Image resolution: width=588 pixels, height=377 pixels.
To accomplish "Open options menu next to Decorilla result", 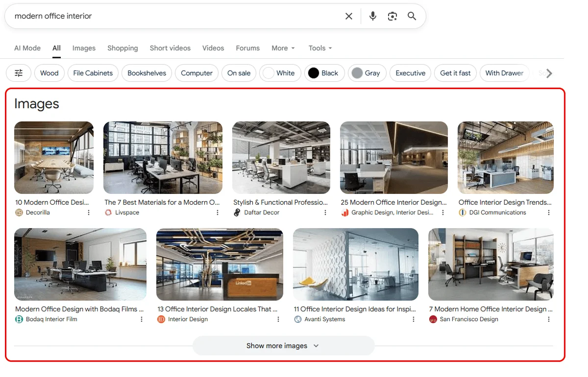I will pos(88,212).
